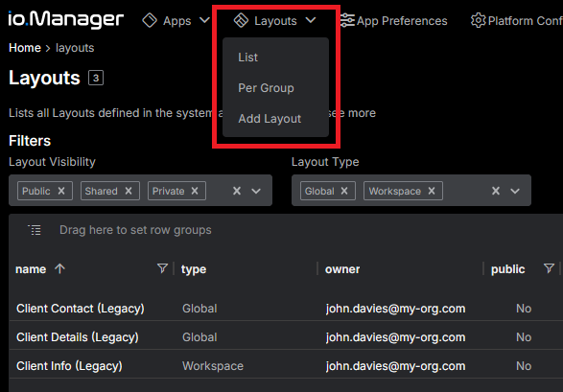Select Client Info (Legacy) row name

click(69, 366)
